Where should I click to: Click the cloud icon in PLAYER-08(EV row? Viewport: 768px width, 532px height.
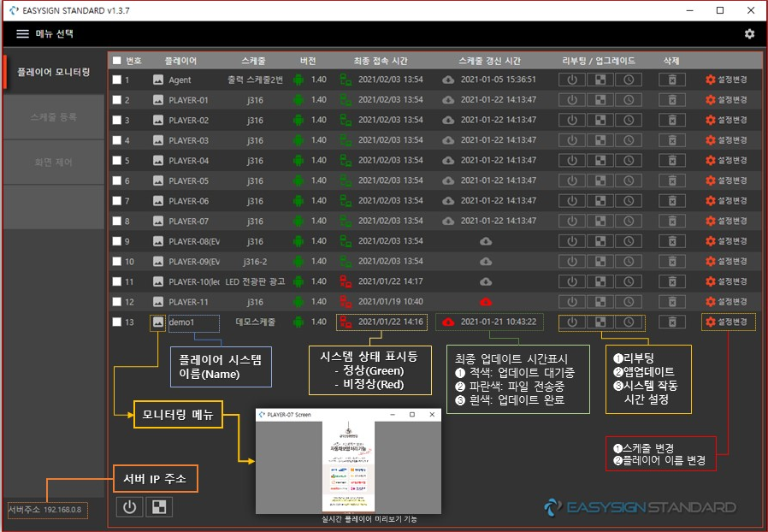[x=486, y=241]
